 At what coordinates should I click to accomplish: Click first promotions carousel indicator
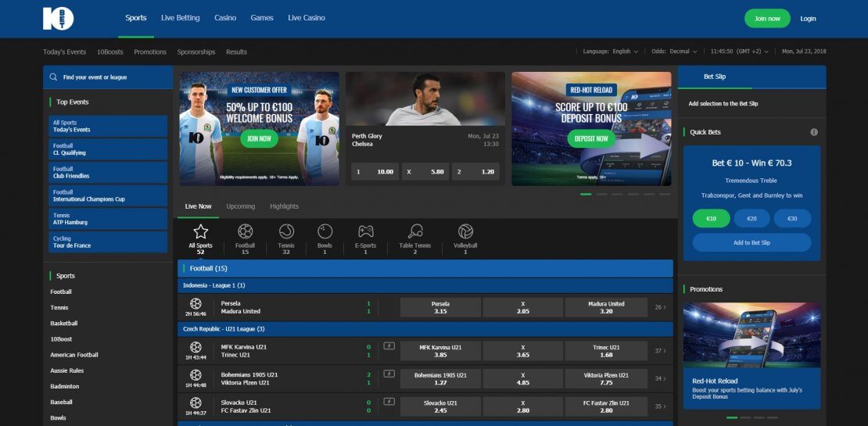click(x=732, y=417)
